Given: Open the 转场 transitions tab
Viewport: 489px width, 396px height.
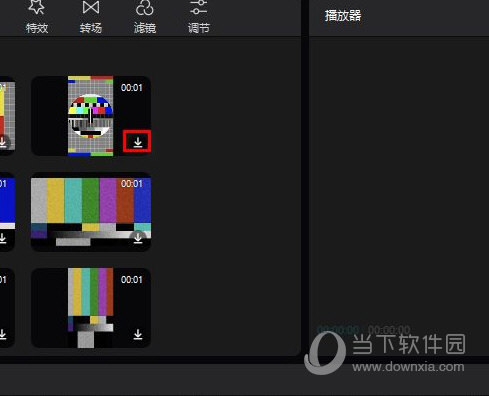Looking at the screenshot, I should [x=91, y=17].
